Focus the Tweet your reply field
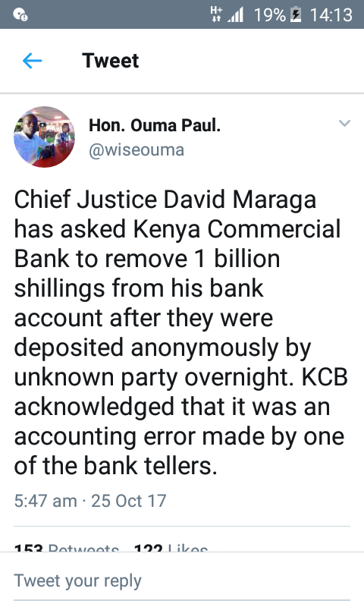The width and height of the screenshot is (364, 607). tap(182, 580)
